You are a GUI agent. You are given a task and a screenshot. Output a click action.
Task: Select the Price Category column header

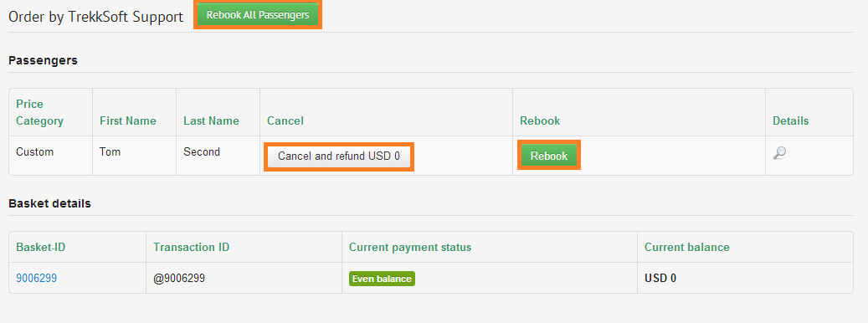(40, 112)
